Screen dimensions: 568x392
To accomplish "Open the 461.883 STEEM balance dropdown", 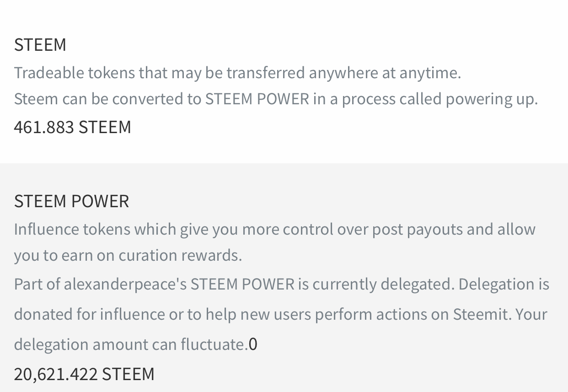I will coord(73,127).
